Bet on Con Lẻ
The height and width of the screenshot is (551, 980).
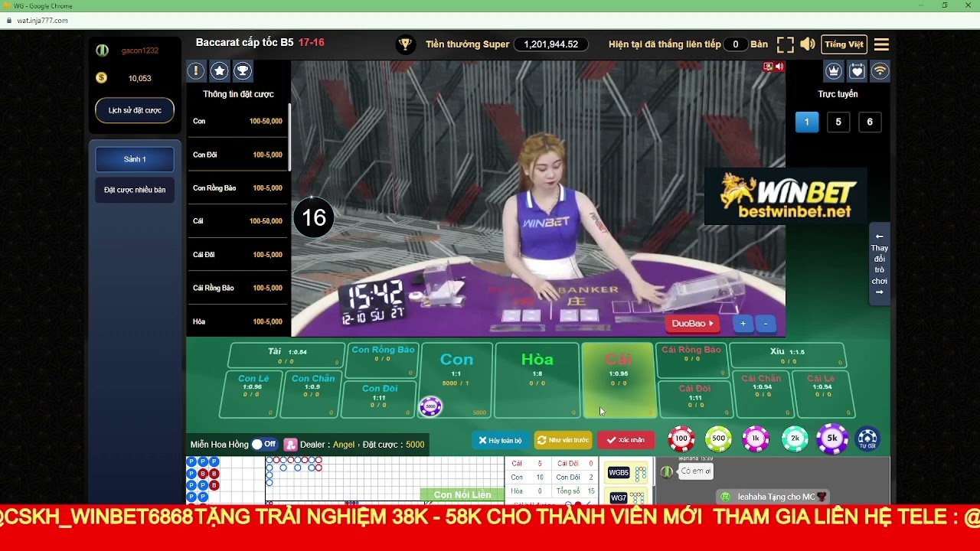point(251,394)
